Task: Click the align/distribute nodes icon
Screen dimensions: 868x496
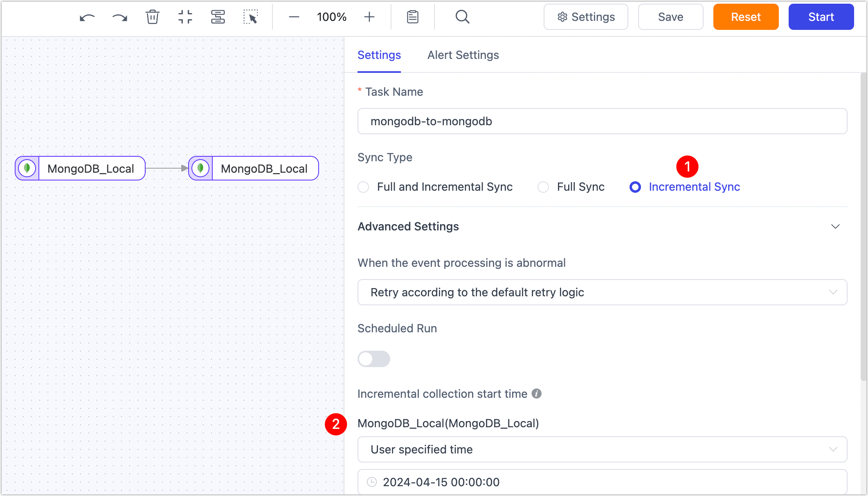Action: [218, 17]
